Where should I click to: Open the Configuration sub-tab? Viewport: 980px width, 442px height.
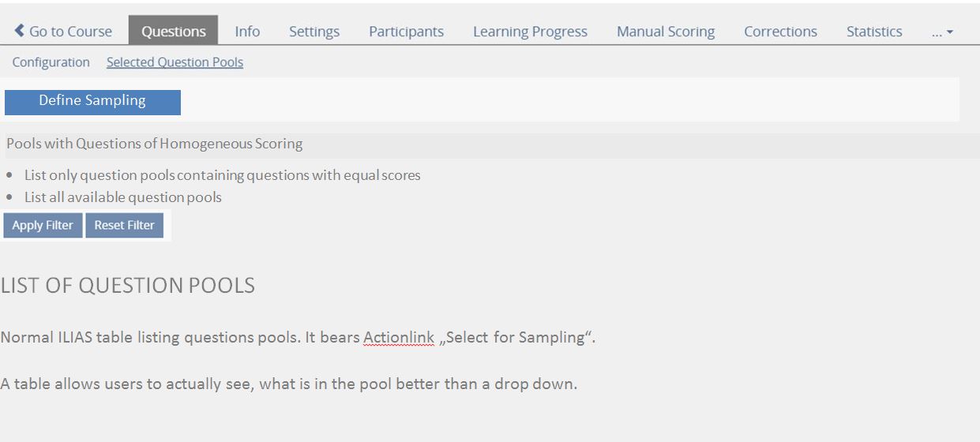(51, 62)
